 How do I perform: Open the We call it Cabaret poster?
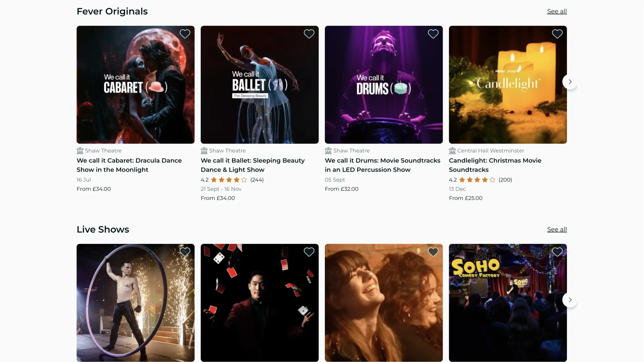pos(135,84)
